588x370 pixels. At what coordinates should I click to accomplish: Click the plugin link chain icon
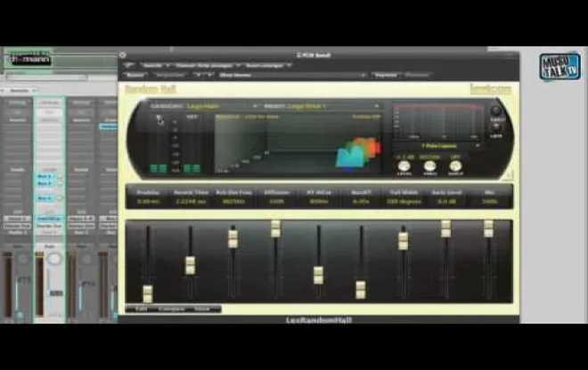[x=128, y=65]
